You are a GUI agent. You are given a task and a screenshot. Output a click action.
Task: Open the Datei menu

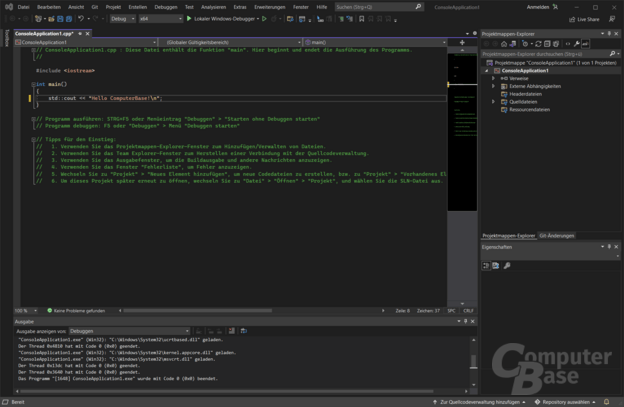23,7
